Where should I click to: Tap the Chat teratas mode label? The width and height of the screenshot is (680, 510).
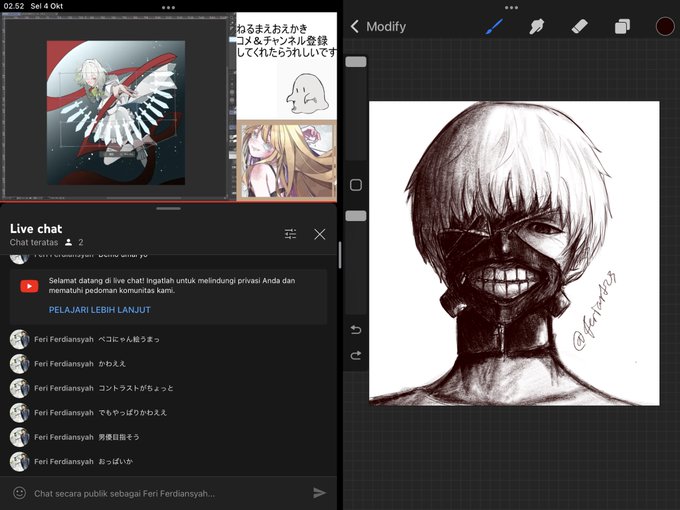coord(34,242)
